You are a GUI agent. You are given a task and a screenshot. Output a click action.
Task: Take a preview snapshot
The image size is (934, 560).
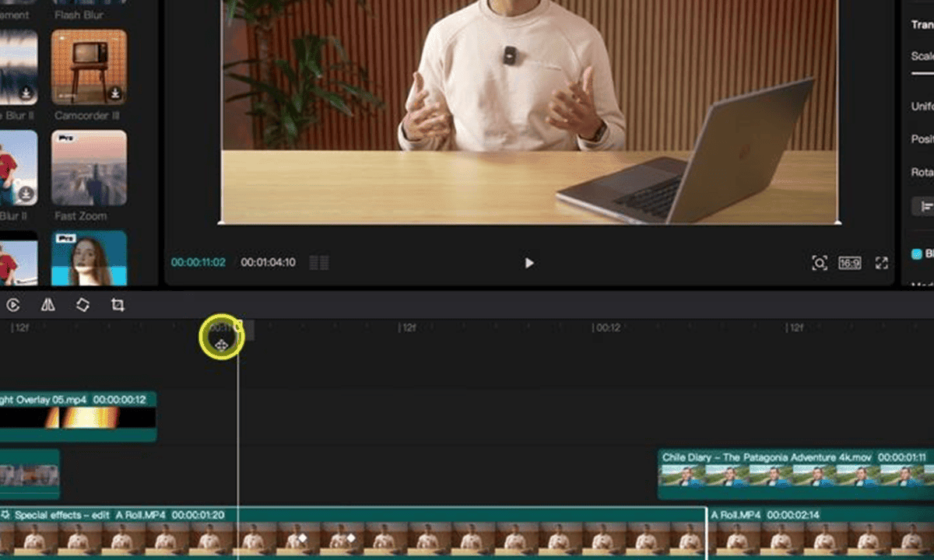(820, 264)
